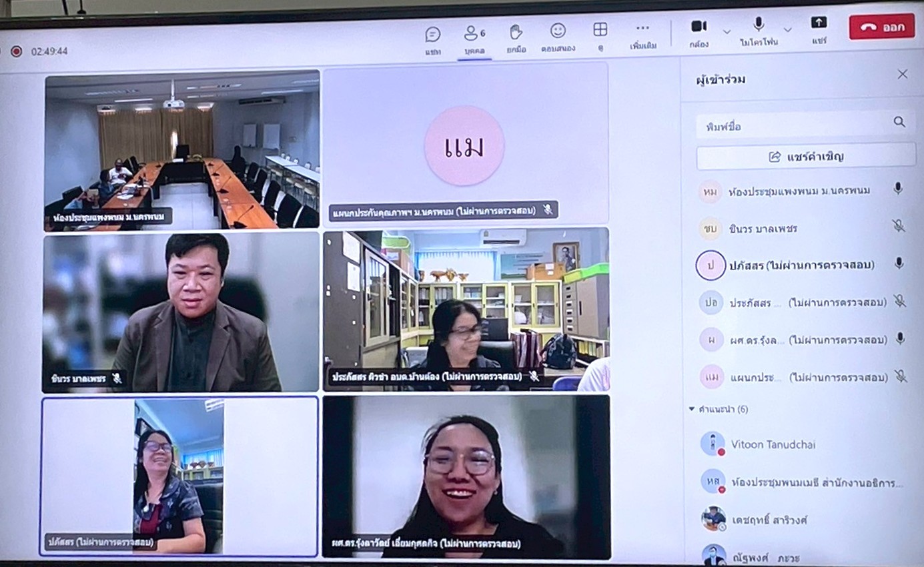924x567 pixels.
Task: Open the View (ดู) layout options
Action: [600, 30]
